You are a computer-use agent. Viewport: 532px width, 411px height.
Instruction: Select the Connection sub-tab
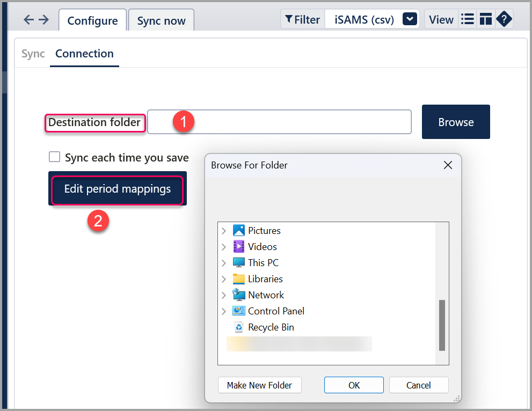[84, 54]
